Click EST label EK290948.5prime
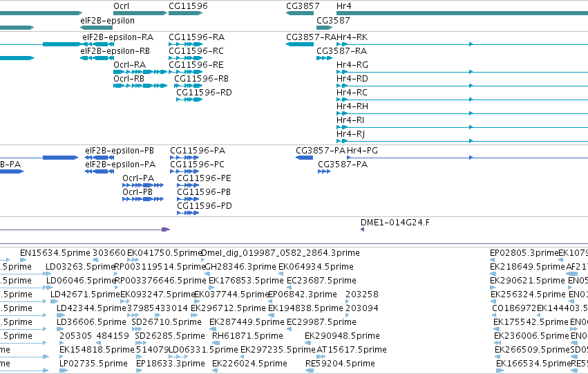 point(343,337)
